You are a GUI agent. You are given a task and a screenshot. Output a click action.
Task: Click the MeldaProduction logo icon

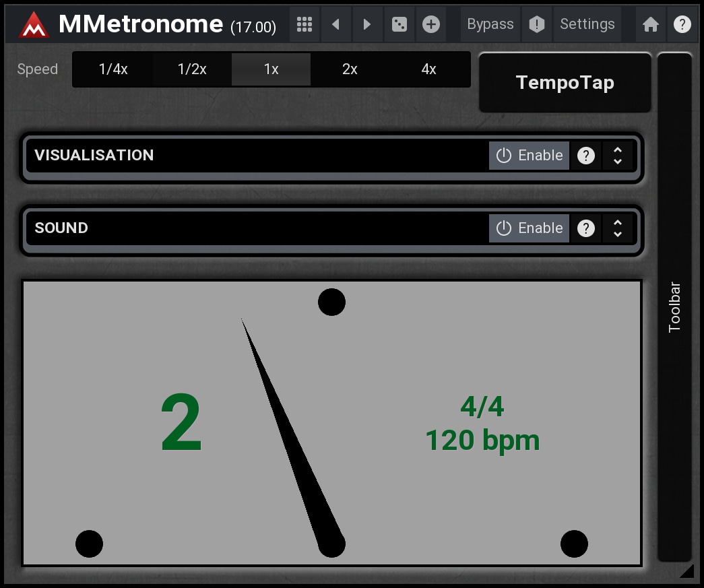tap(34, 25)
